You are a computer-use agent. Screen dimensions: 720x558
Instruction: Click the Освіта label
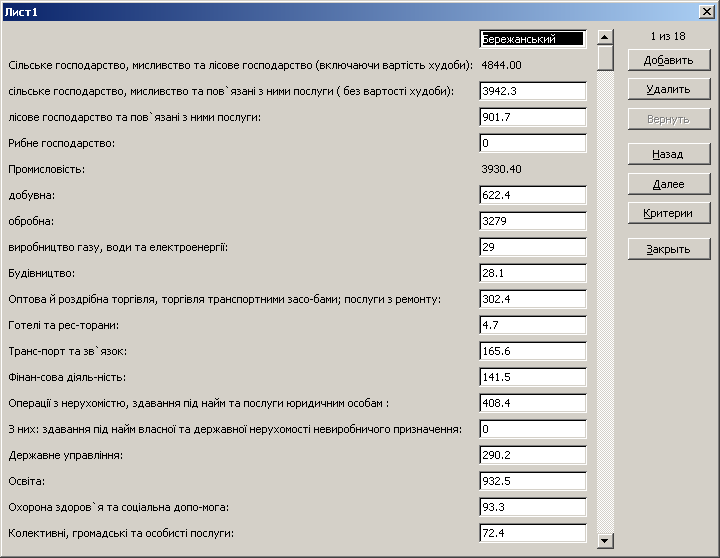coord(27,481)
